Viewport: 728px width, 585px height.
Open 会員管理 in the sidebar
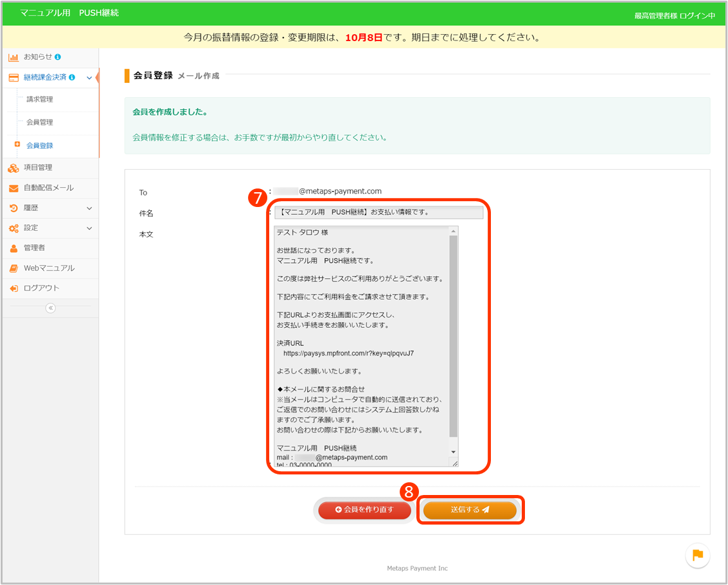tap(40, 122)
